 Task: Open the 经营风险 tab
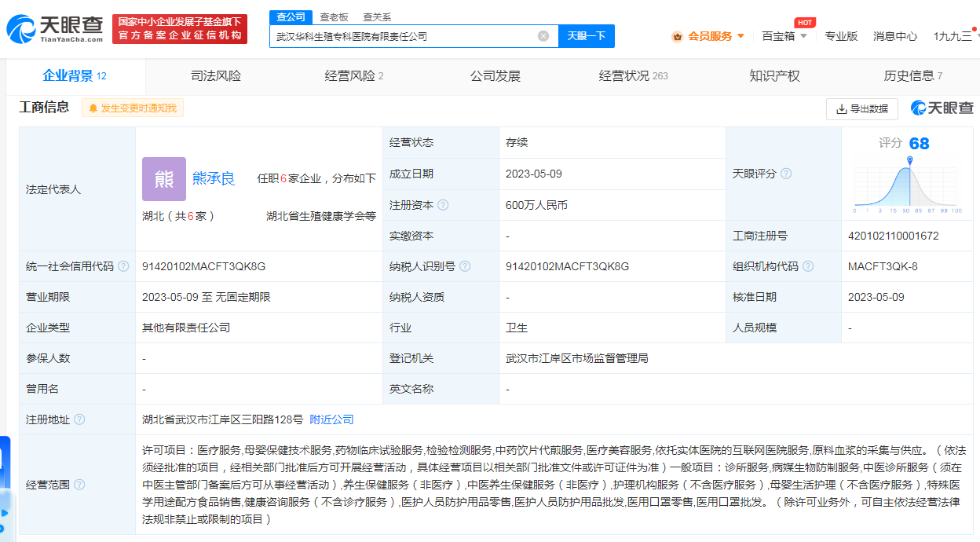click(x=354, y=76)
